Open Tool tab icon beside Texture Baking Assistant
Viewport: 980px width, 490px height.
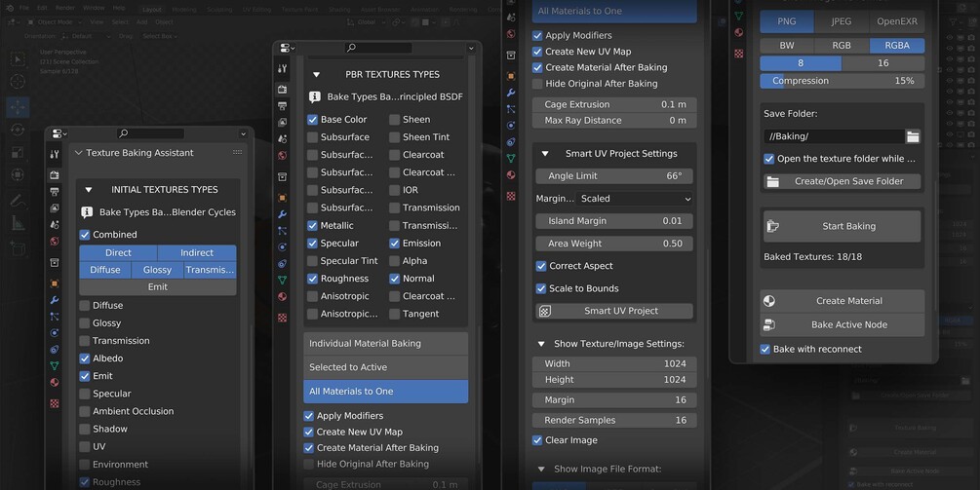click(x=55, y=154)
